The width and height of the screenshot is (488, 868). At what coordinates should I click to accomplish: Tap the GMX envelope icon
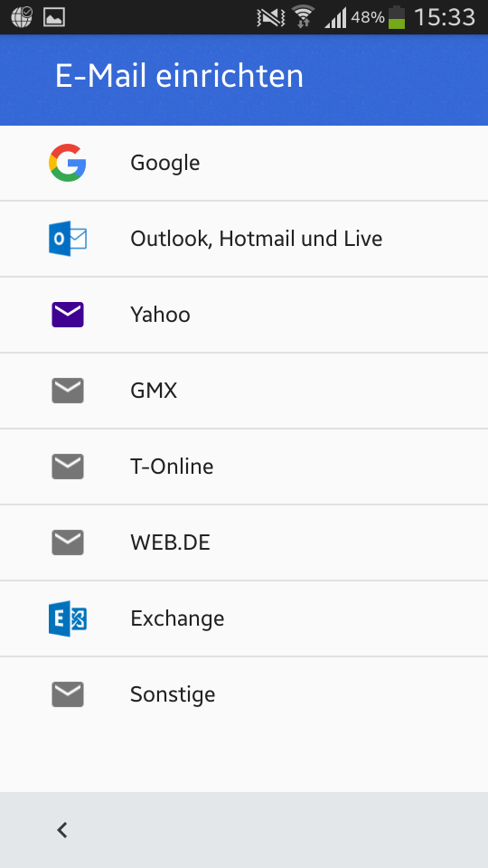[68, 391]
